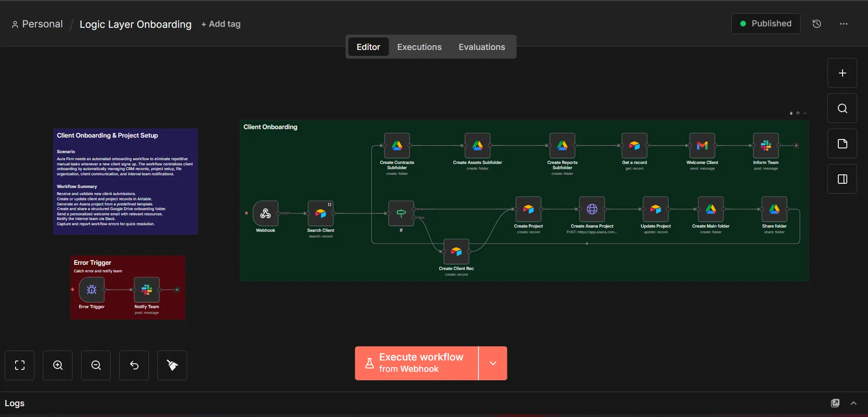Fit workflow to view
The height and width of the screenshot is (417, 868).
pyautogui.click(x=20, y=365)
